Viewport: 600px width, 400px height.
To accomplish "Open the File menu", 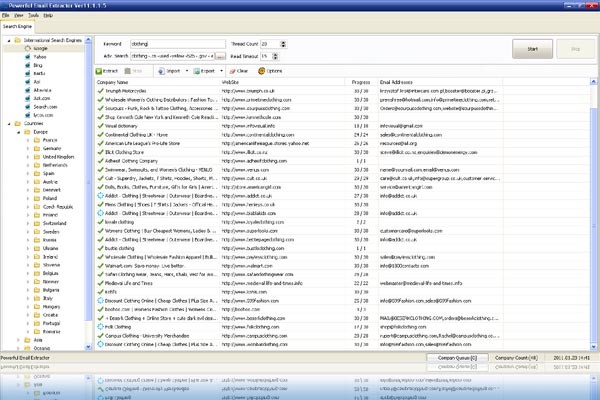I will [5, 15].
